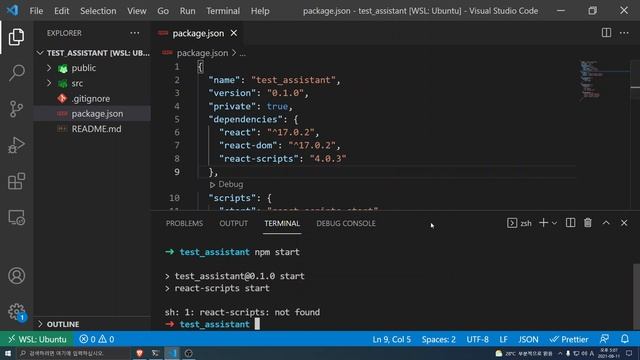Open the Accounts icon in activity bar
Screen dimensions: 640x360
pyautogui.click(x=16, y=276)
